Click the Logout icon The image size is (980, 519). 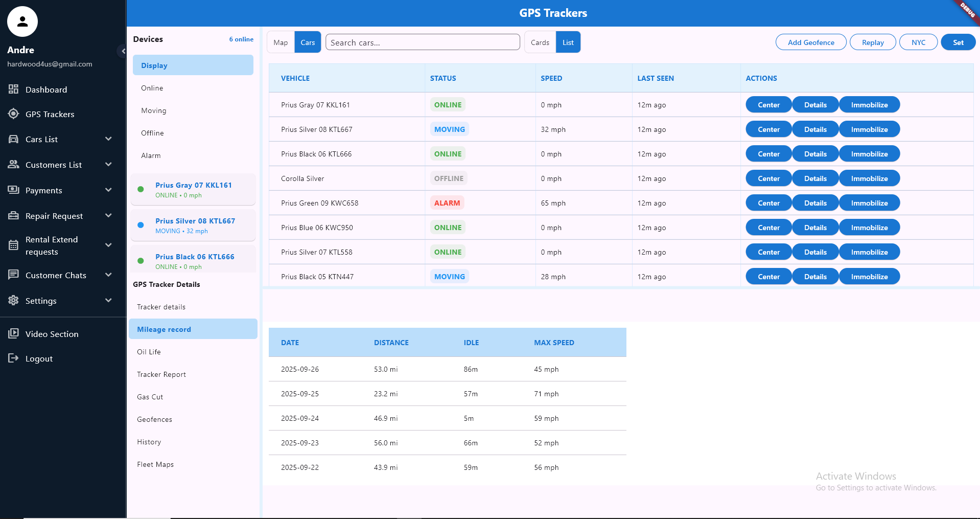coord(14,358)
